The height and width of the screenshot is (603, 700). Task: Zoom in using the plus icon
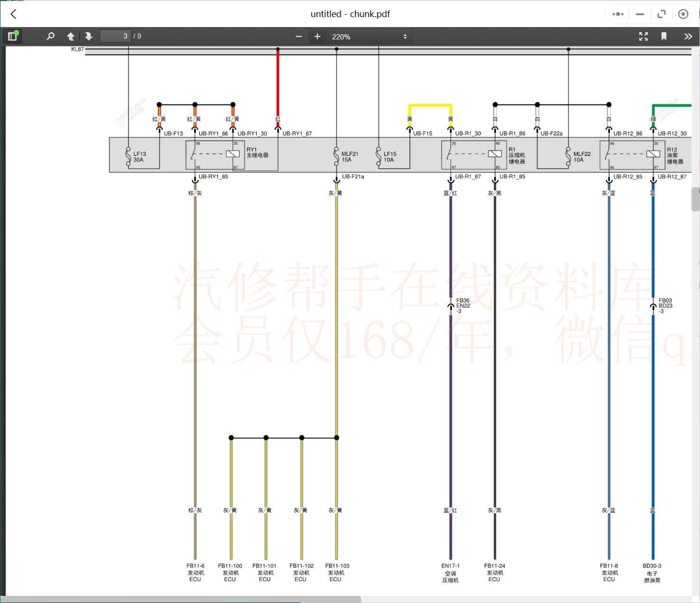pyautogui.click(x=317, y=36)
